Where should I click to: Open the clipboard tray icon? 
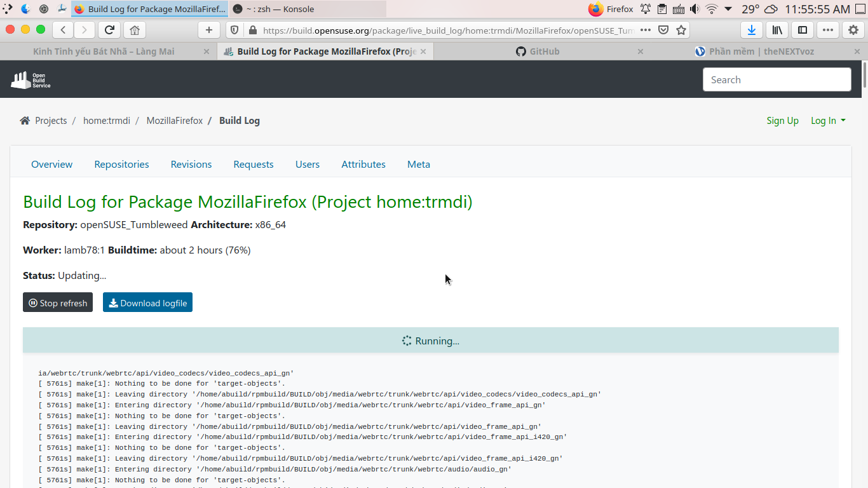click(662, 9)
